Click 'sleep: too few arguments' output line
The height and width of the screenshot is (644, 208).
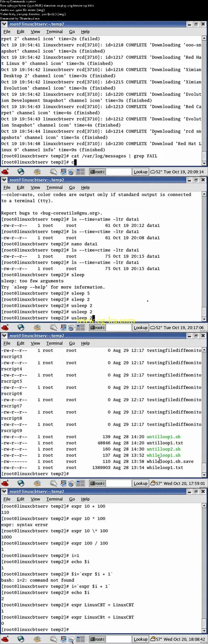(32, 281)
